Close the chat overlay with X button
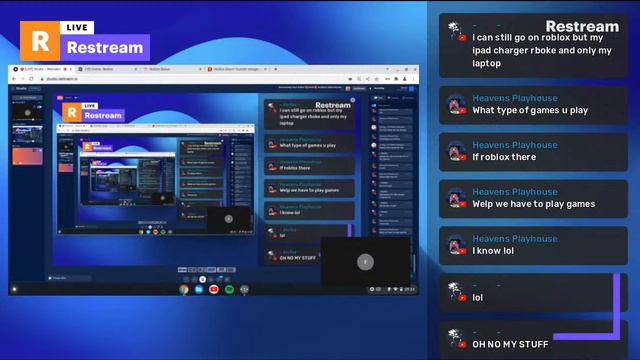This screenshot has height=360, width=640. tap(353, 100)
